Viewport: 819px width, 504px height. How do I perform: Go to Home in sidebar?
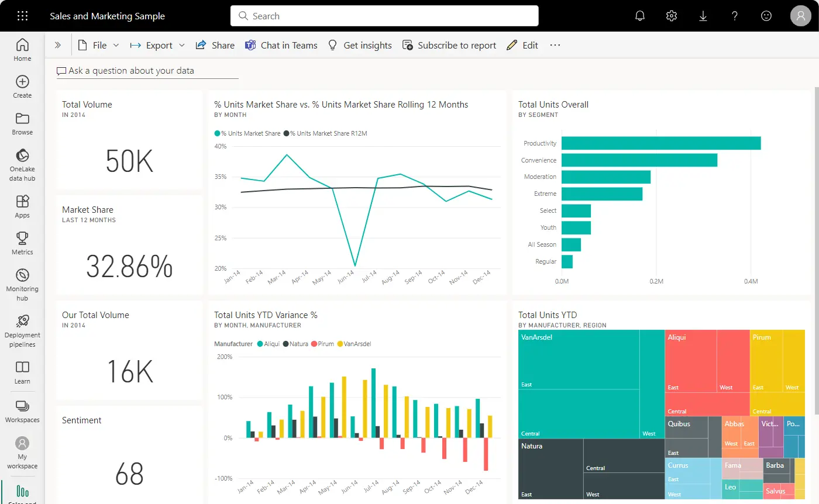(22, 50)
